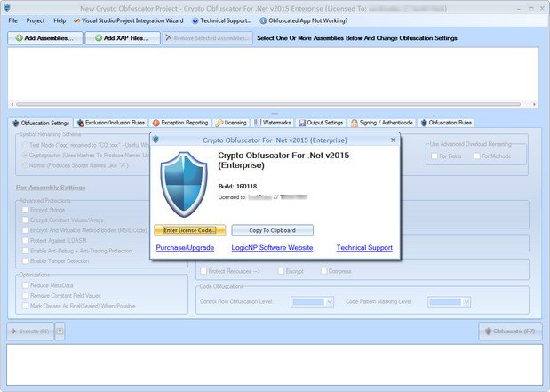Image resolution: width=550 pixels, height=392 pixels.
Task: Open the Purchase/Upgrade link
Action: tap(185, 247)
